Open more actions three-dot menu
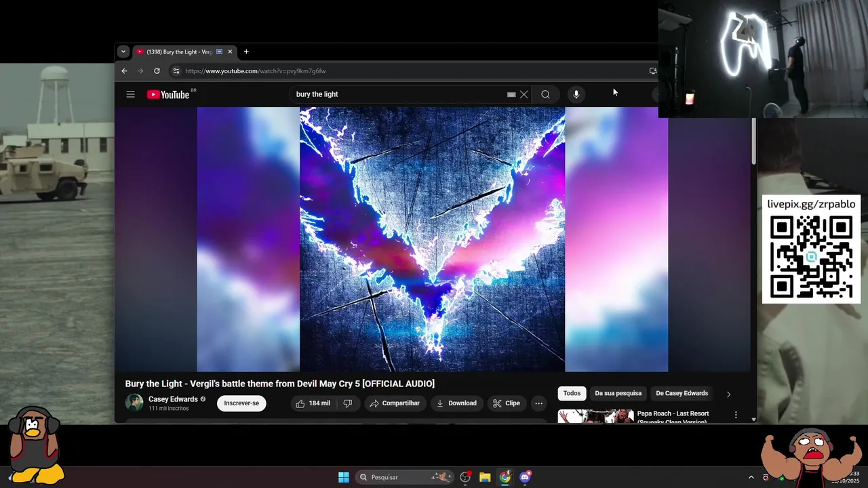The width and height of the screenshot is (868, 488). coord(538,403)
